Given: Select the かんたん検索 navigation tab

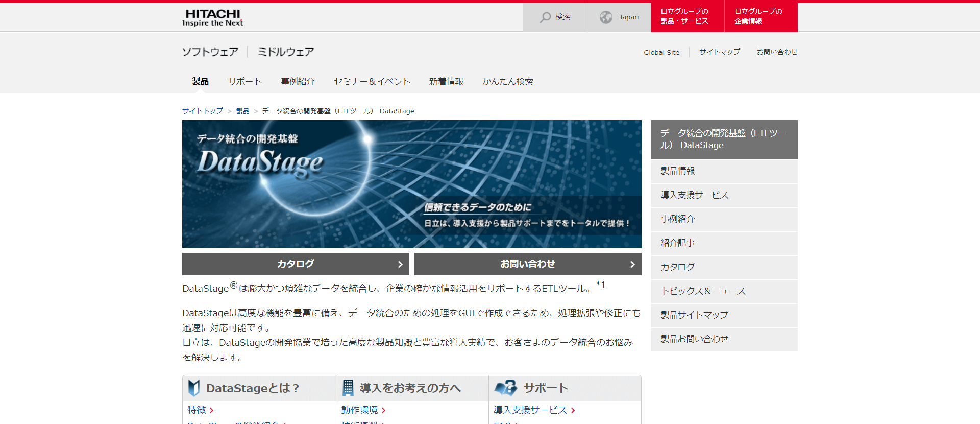Looking at the screenshot, I should pos(508,81).
